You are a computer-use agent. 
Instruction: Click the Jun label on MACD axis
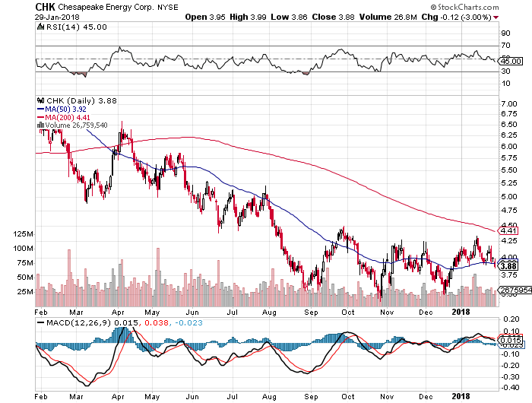tap(192, 397)
